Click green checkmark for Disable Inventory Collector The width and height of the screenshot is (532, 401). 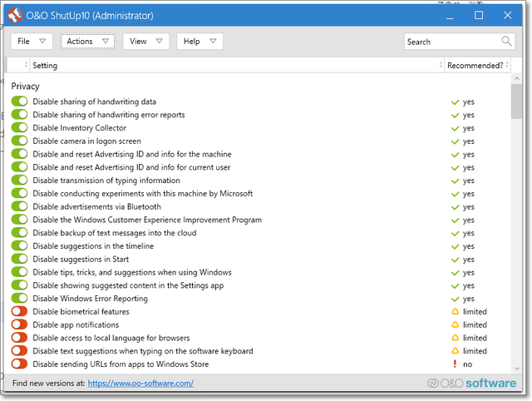454,128
